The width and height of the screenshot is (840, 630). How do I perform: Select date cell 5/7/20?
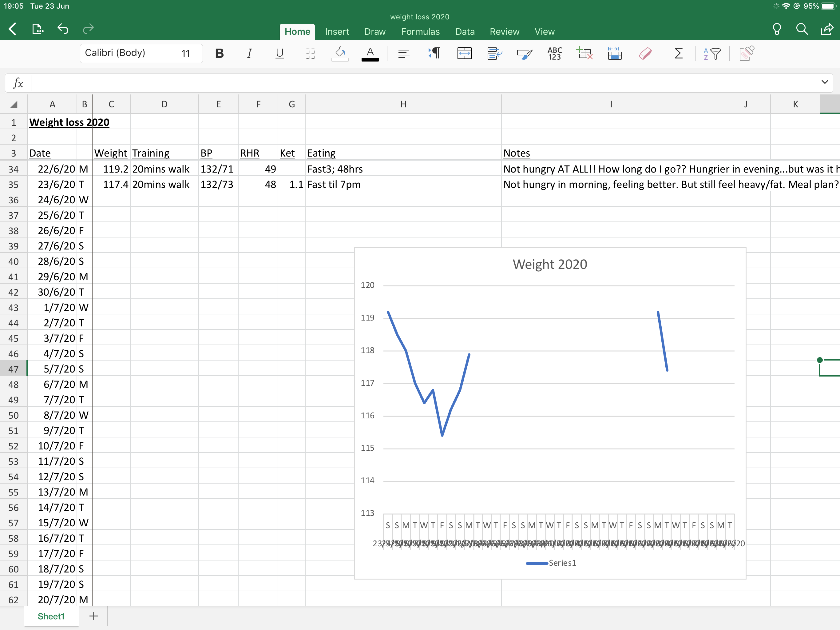pyautogui.click(x=52, y=369)
